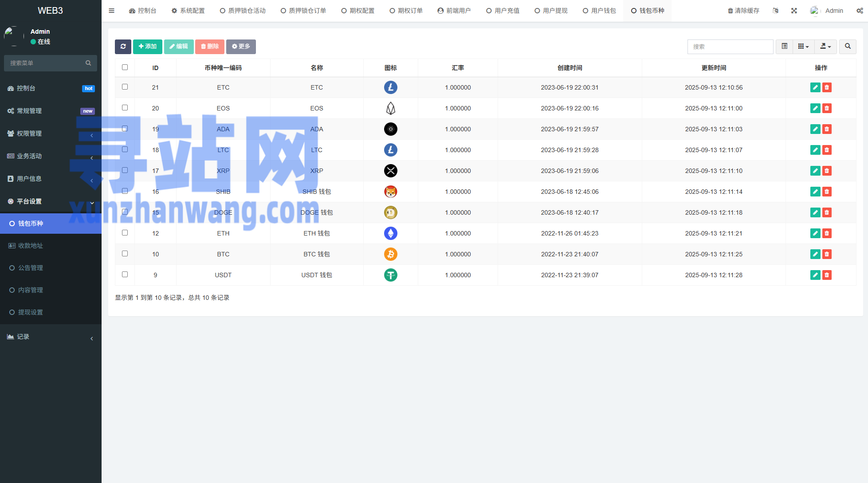Expand the 记录 sidebar menu
This screenshot has height=483, width=868.
tap(51, 337)
